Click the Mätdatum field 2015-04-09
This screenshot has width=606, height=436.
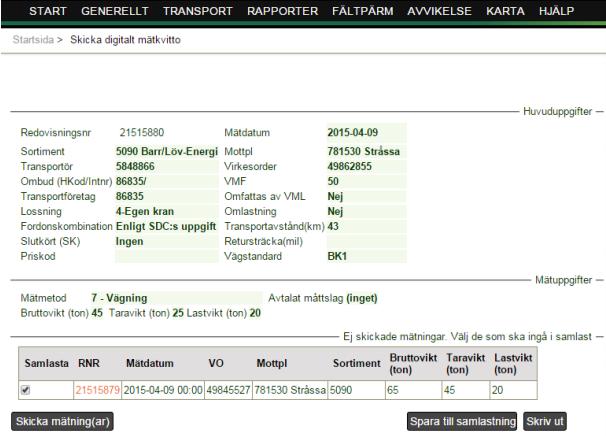point(366,133)
